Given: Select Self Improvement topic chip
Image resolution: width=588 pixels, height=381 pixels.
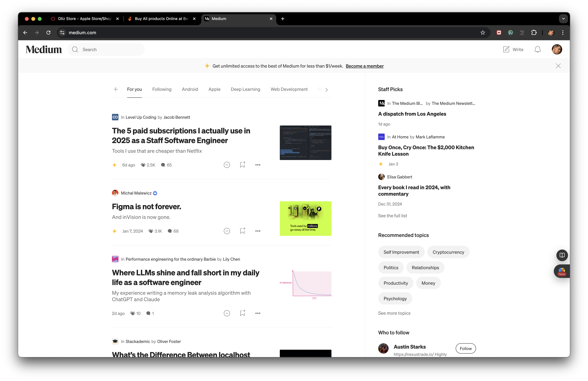Looking at the screenshot, I should 401,252.
